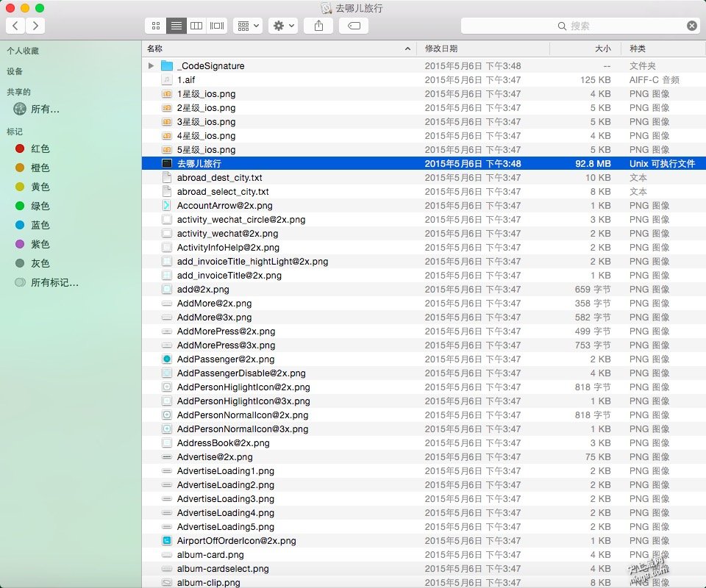Open 所有标记… in the sidebar
Screen dimensions: 706x588
(47, 282)
